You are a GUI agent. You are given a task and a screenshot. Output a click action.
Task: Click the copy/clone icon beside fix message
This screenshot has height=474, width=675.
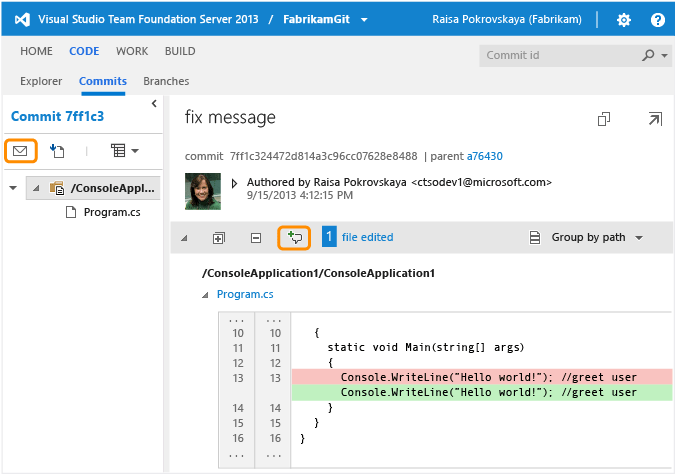click(604, 119)
